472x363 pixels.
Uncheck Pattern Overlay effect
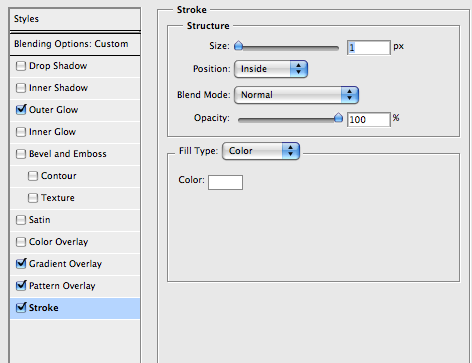coord(21,286)
